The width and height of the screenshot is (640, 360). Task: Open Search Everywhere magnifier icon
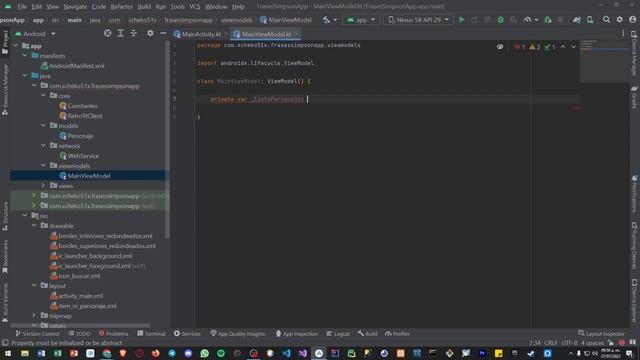pyautogui.click(x=607, y=20)
